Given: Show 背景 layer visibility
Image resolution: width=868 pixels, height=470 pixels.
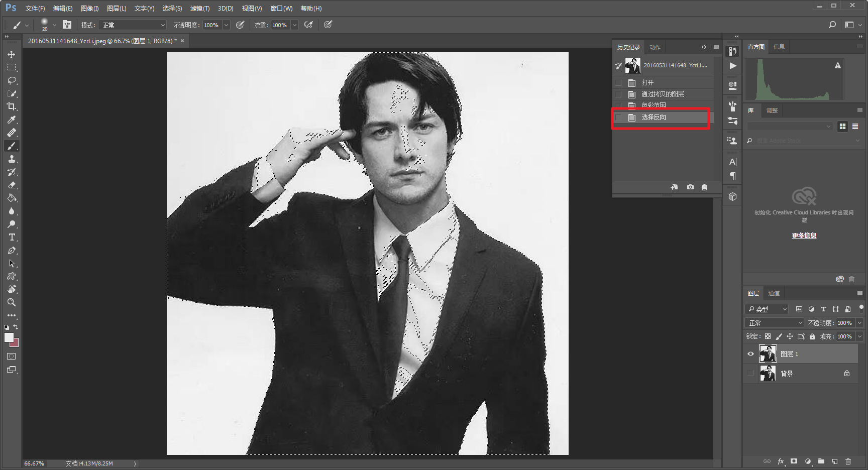Looking at the screenshot, I should pyautogui.click(x=750, y=373).
